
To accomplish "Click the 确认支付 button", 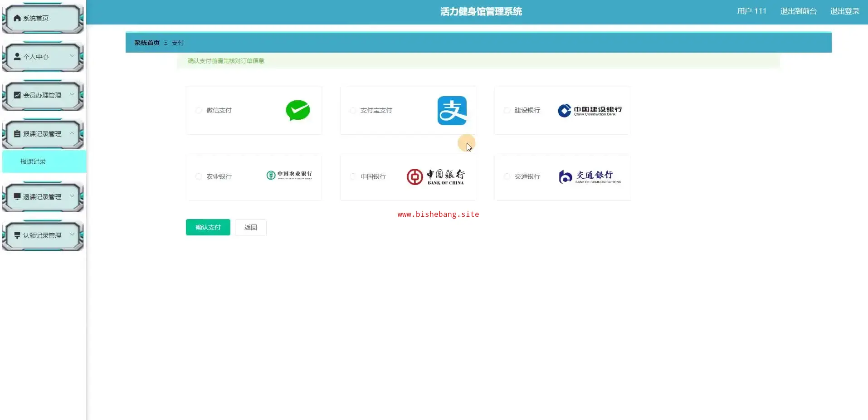I will 208,227.
